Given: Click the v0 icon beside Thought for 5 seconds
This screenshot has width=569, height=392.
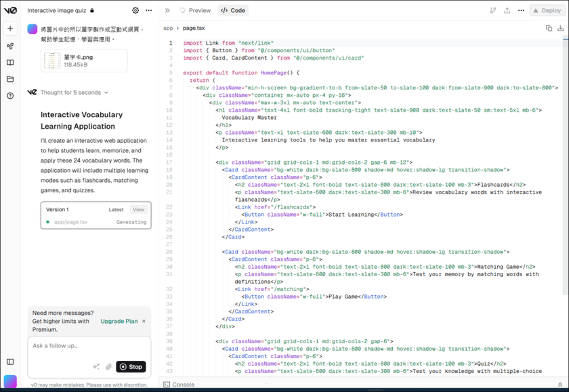Looking at the screenshot, I should pyautogui.click(x=32, y=92).
